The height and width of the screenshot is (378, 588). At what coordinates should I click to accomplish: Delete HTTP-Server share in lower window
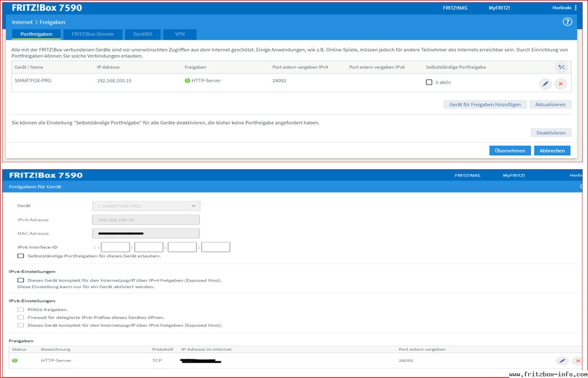tap(577, 361)
